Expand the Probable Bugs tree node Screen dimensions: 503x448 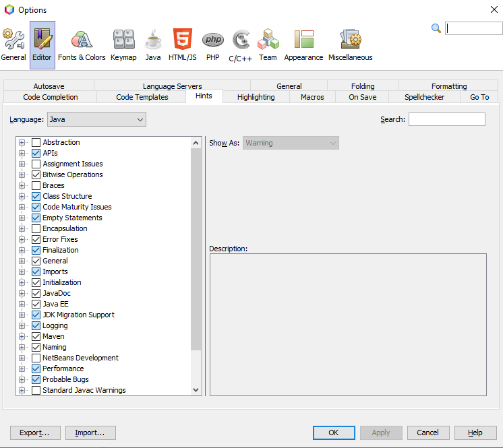(22, 379)
